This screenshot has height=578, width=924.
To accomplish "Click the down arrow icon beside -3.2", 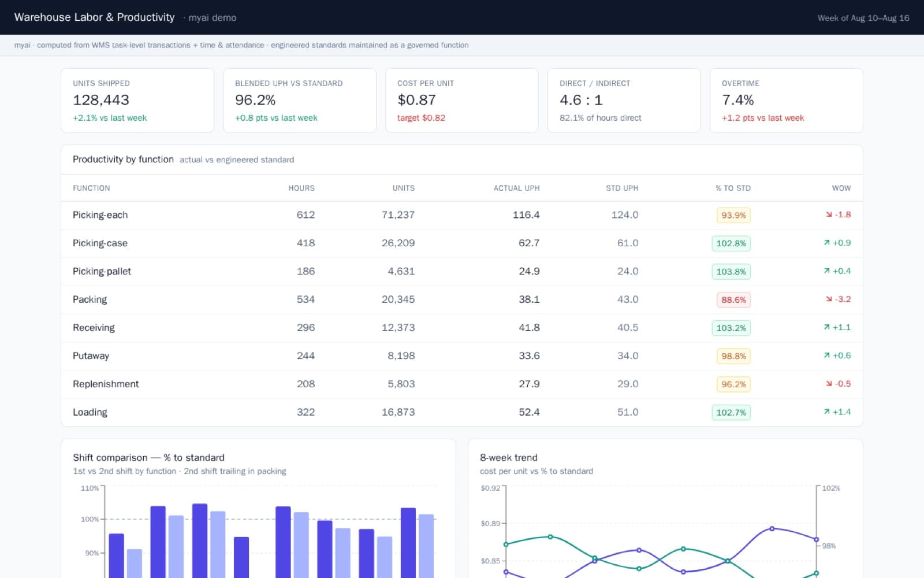I will point(829,299).
